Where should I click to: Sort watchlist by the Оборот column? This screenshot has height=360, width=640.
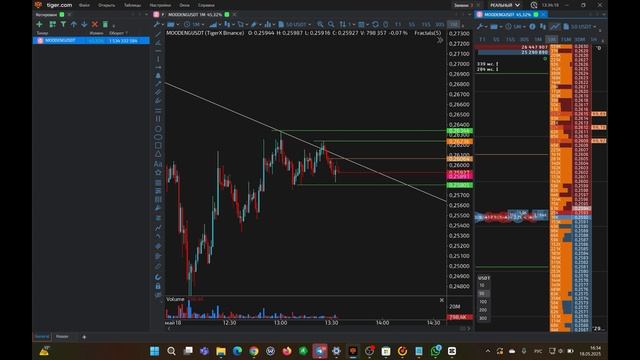coord(118,33)
